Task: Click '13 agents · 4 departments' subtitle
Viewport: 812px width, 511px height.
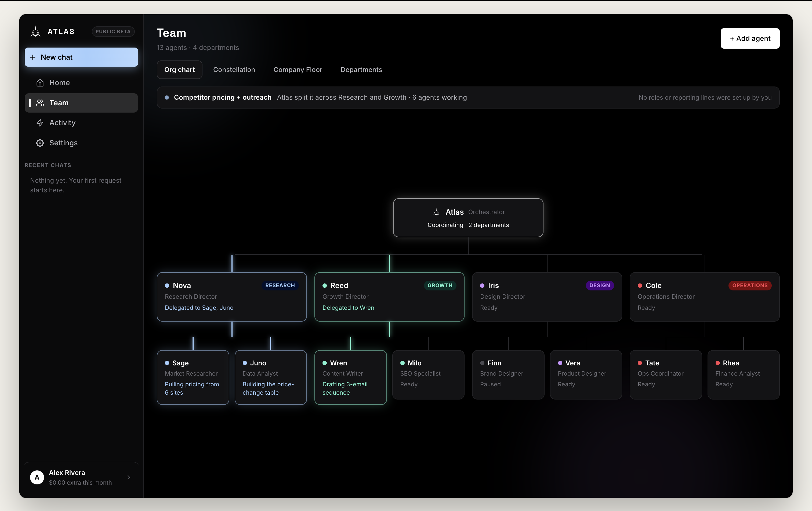Action: 198,48
